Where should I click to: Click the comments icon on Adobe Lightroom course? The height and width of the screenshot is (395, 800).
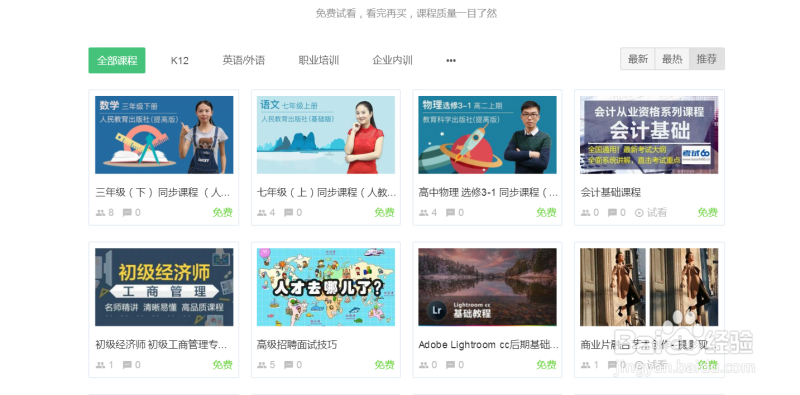[451, 364]
